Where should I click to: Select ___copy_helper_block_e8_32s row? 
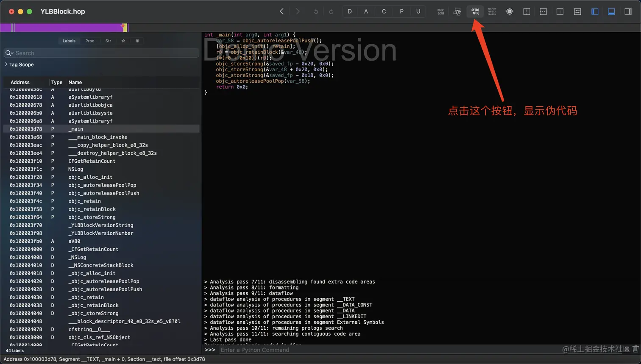click(x=101, y=145)
